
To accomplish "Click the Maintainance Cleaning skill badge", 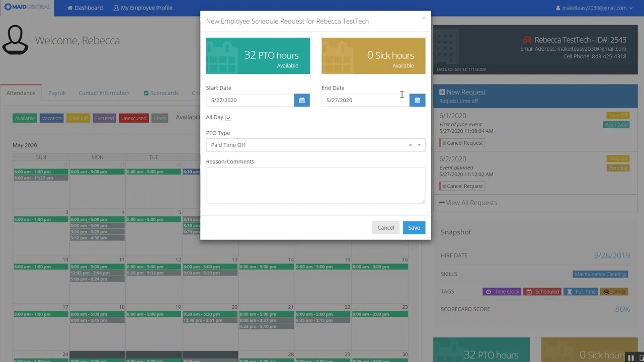I will tap(601, 274).
